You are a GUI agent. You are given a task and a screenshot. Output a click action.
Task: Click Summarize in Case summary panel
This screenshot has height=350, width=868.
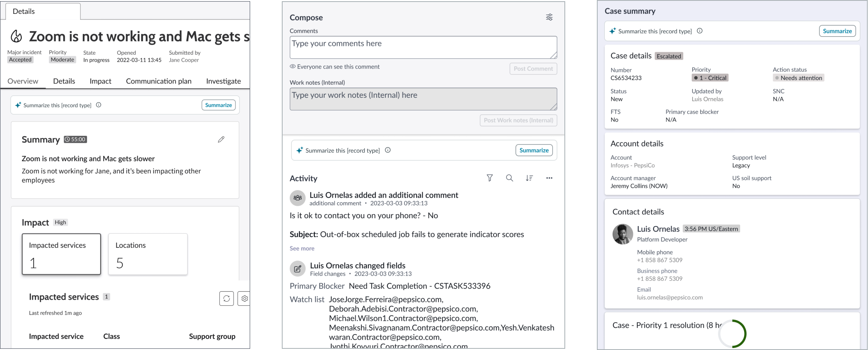[x=837, y=31]
